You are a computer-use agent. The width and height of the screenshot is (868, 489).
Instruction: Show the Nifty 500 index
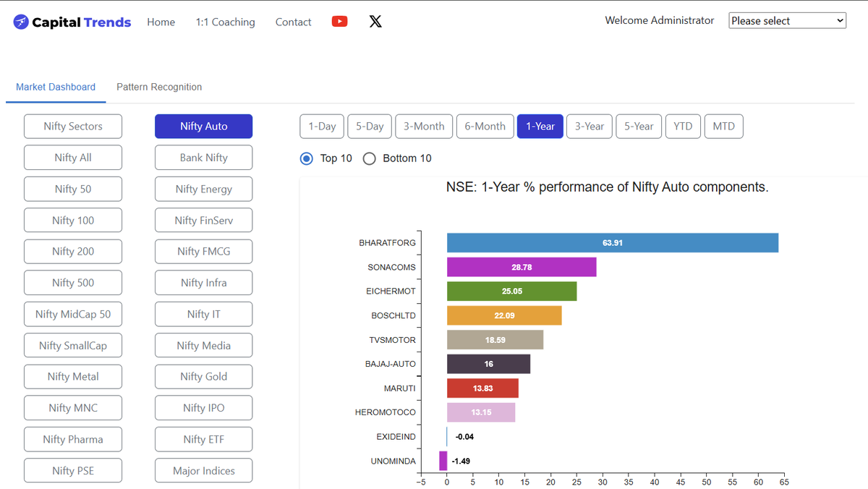click(x=73, y=282)
